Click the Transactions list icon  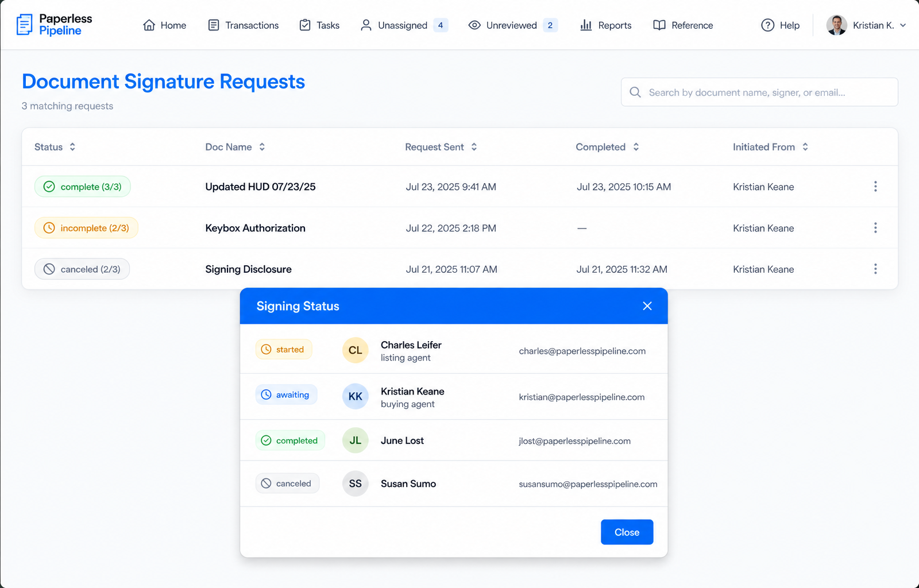pyautogui.click(x=214, y=25)
